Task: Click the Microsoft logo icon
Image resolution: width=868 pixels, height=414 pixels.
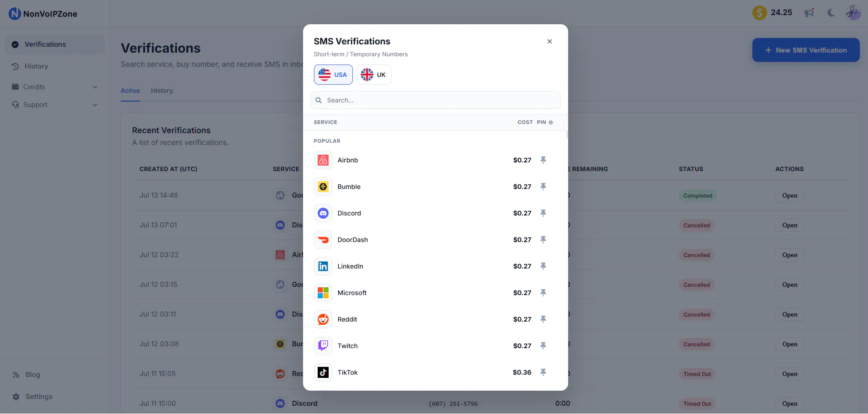Action: coord(323,293)
